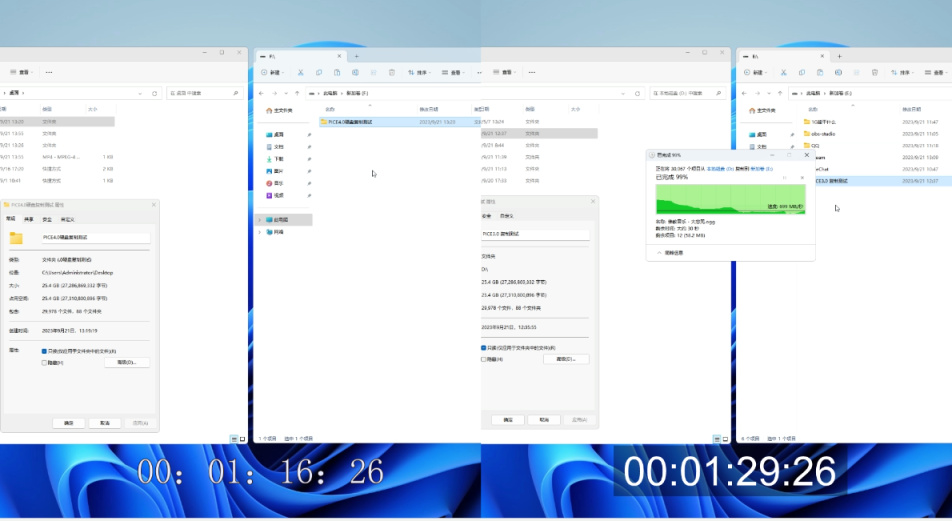
Task: Open recent locations chevron in F: drive window
Action: [x=286, y=93]
